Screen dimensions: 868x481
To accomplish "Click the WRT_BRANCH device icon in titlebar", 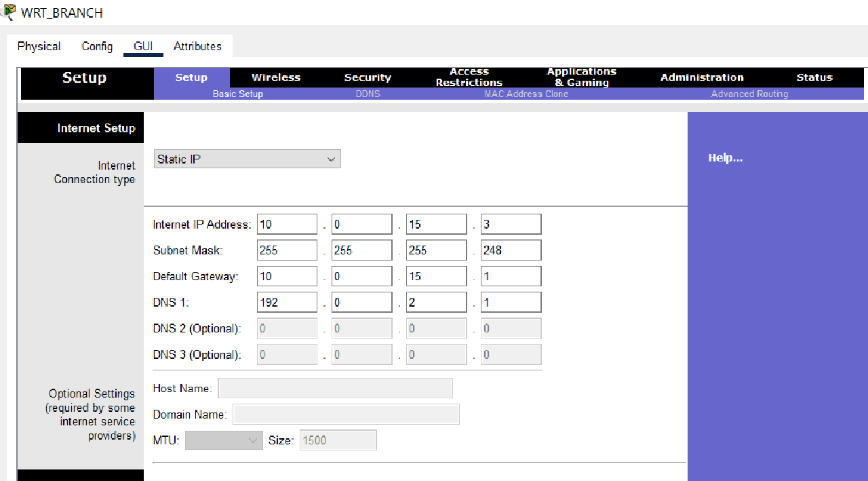I will (x=9, y=12).
